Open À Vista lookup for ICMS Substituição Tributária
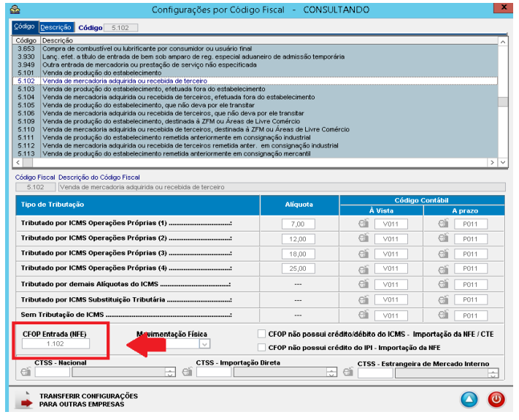 (364, 299)
